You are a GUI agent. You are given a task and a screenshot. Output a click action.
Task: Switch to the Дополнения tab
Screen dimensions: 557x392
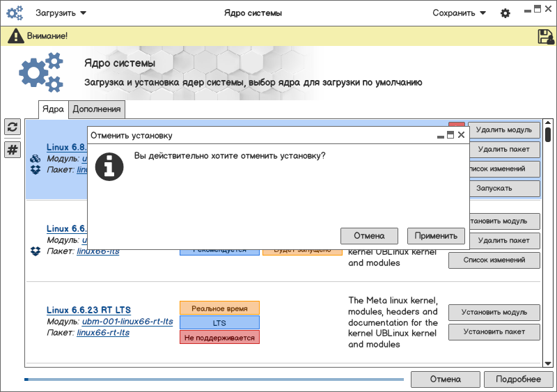(x=97, y=109)
